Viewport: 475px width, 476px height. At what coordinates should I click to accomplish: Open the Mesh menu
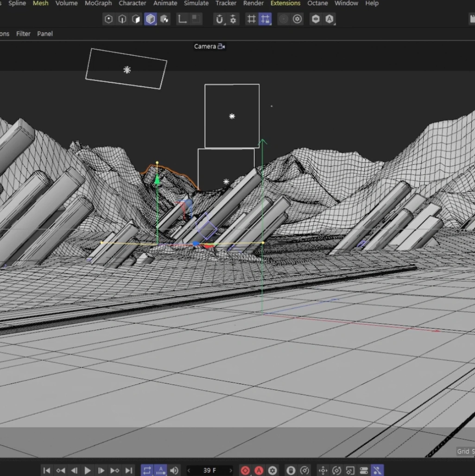(x=41, y=3)
